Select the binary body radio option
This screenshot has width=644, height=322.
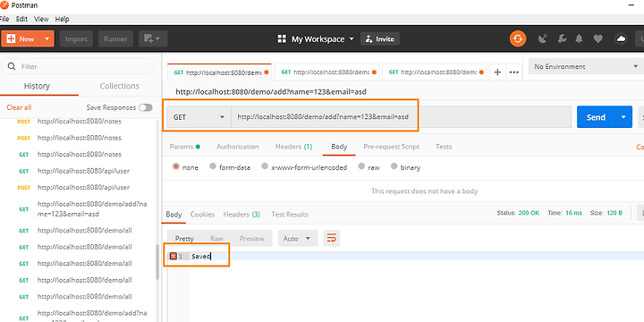(394, 166)
